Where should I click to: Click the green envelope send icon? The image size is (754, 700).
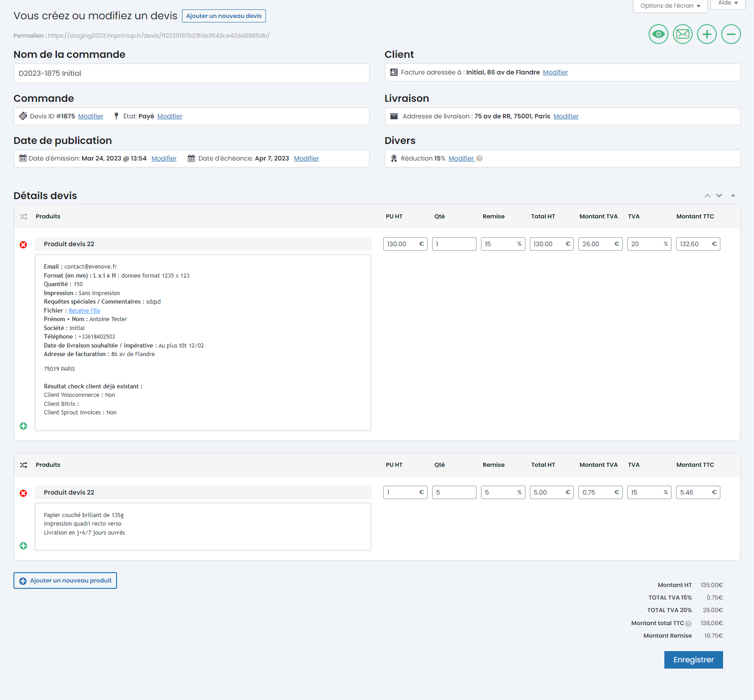point(682,34)
